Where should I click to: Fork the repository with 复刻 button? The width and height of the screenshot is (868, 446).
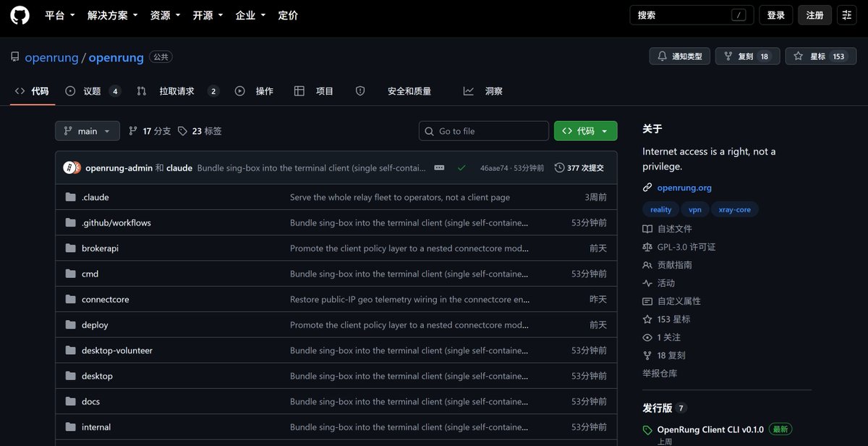[748, 56]
